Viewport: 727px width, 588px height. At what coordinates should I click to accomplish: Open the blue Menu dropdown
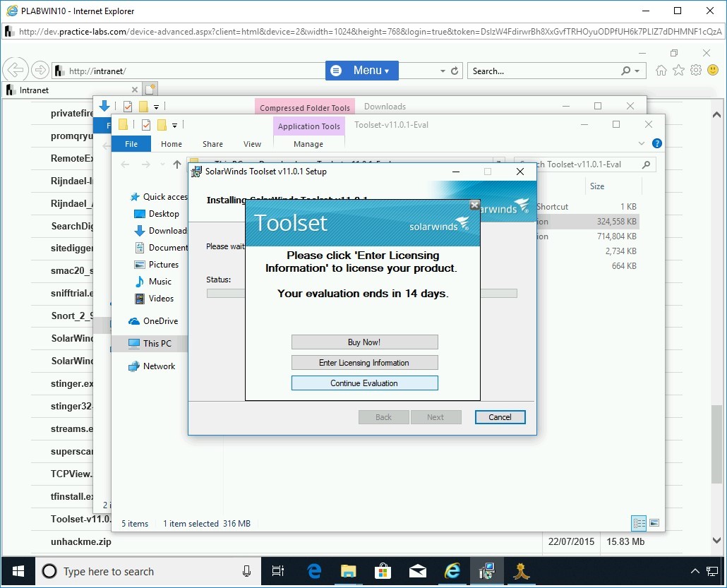(x=362, y=71)
